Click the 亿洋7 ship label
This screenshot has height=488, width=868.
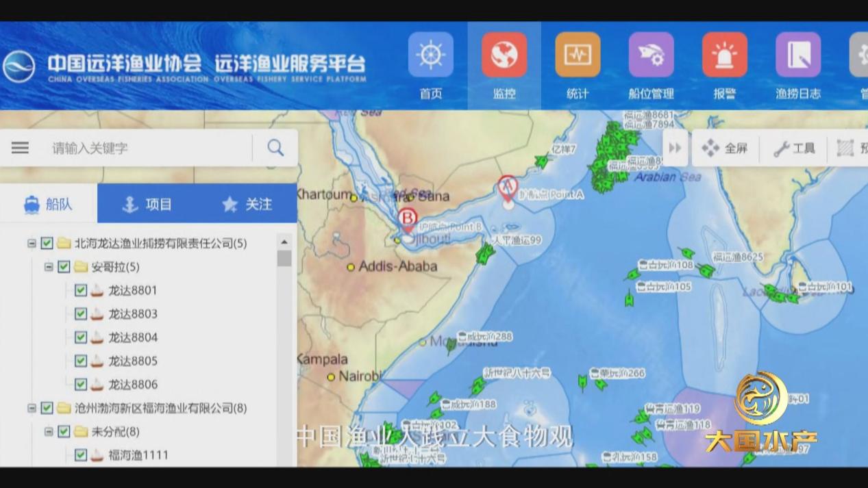(564, 149)
